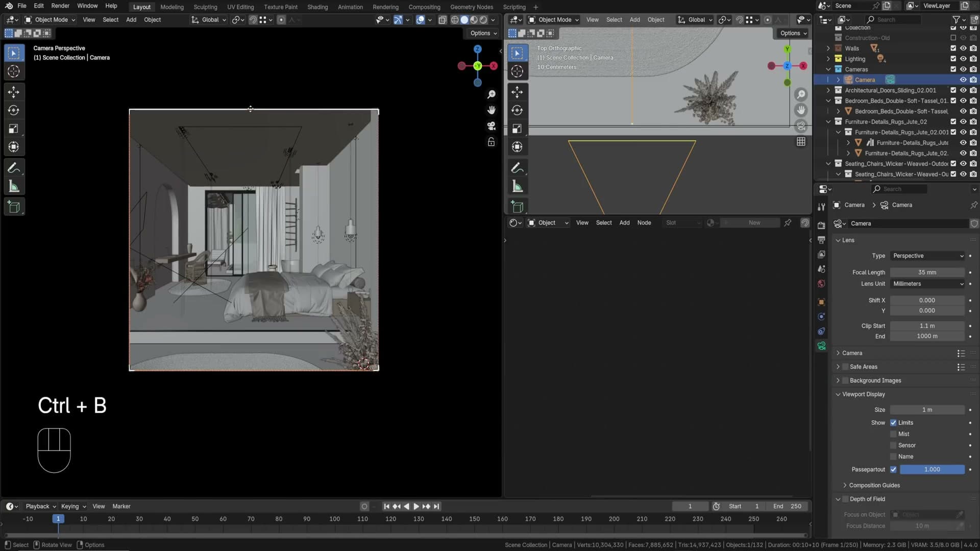The width and height of the screenshot is (980, 551).
Task: Play the animation forward
Action: [416, 507]
